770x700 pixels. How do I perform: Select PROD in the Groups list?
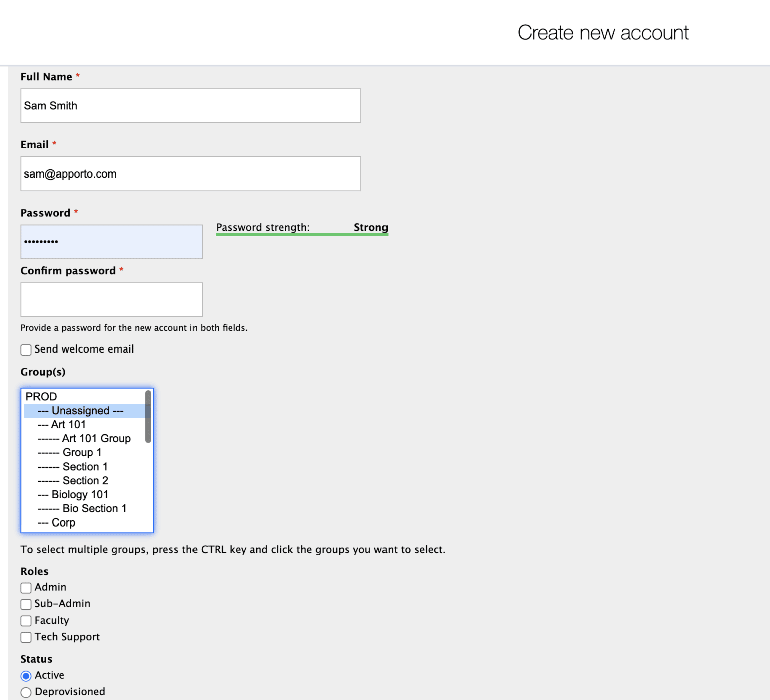[41, 397]
